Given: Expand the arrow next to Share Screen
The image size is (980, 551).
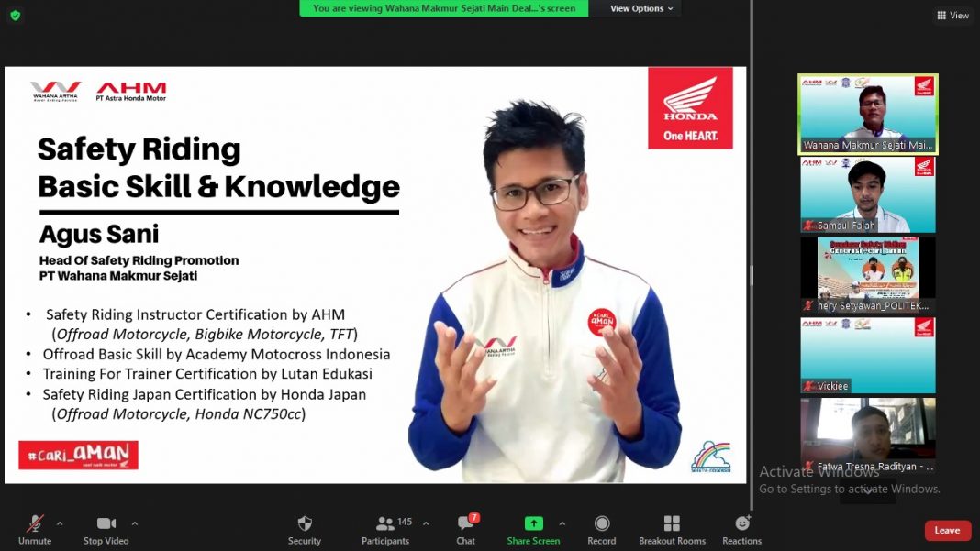Looking at the screenshot, I should pyautogui.click(x=562, y=523).
